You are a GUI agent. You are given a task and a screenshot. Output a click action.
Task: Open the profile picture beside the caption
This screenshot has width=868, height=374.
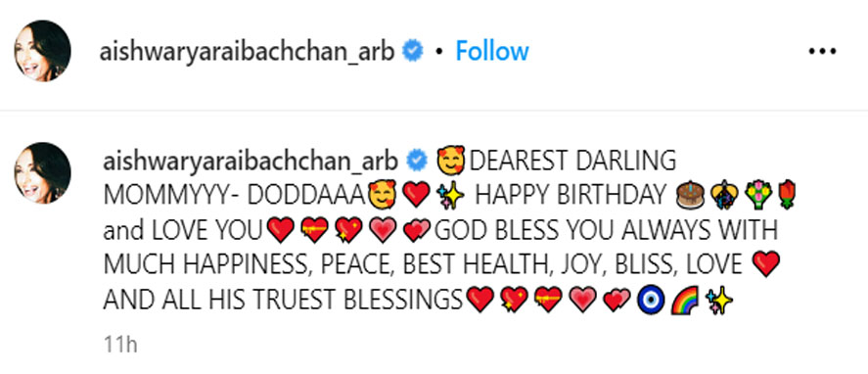pyautogui.click(x=43, y=173)
